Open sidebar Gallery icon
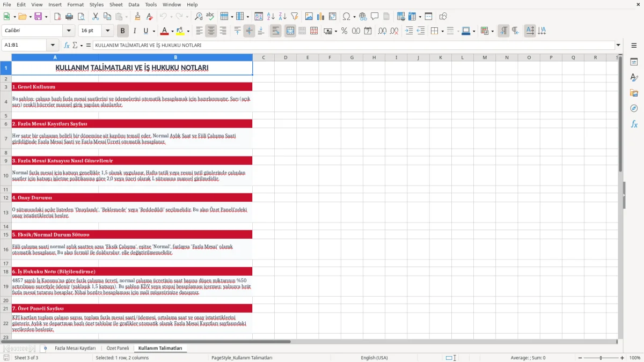The image size is (644, 362). coord(634,93)
